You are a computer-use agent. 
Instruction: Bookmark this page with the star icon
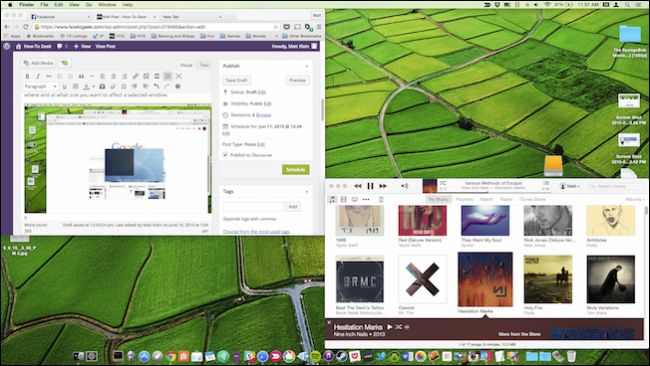[x=275, y=27]
